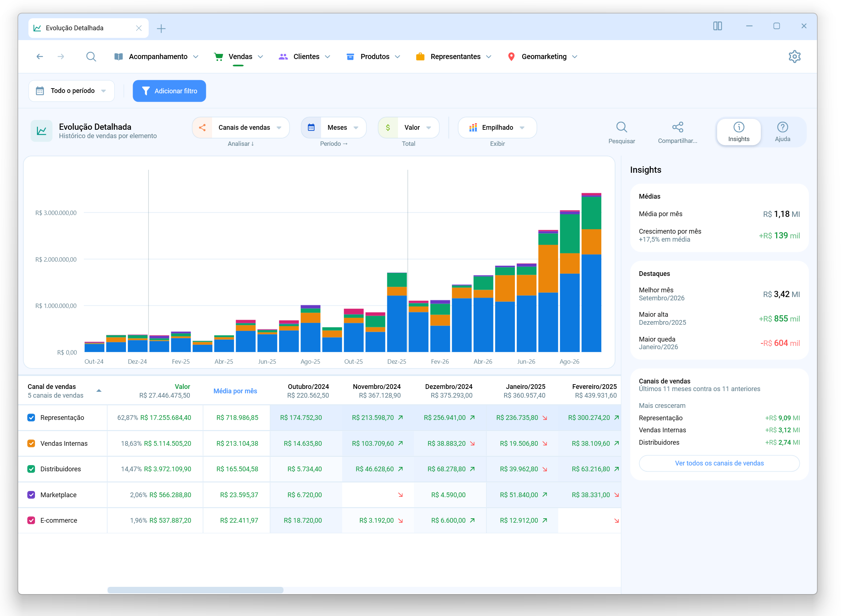Open the Clientes menu
Viewport: 841px width, 616px height.
tap(305, 56)
